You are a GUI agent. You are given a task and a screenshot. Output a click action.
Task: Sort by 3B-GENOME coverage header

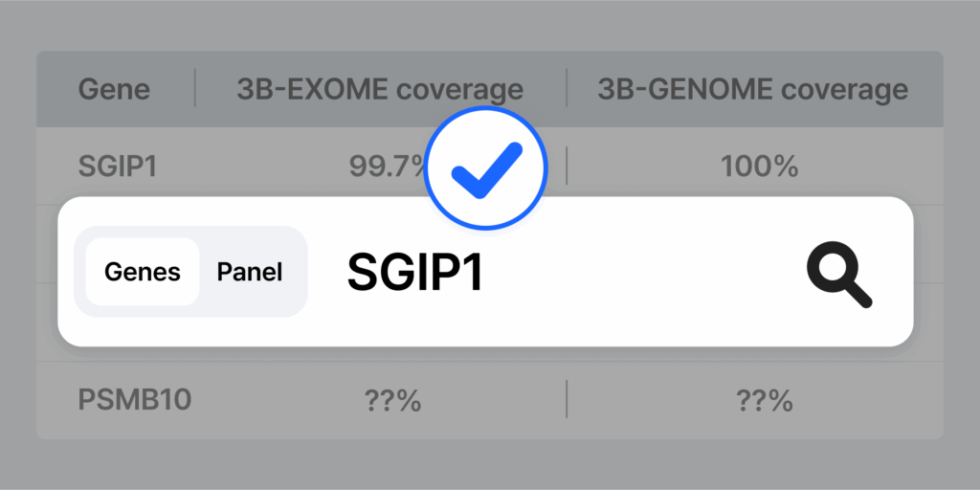[752, 89]
